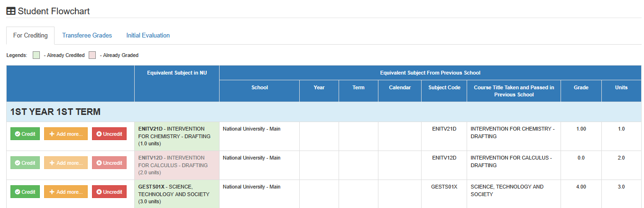
Task: Select the 'Equivalent Subject From Previous School' header
Action: click(430, 73)
